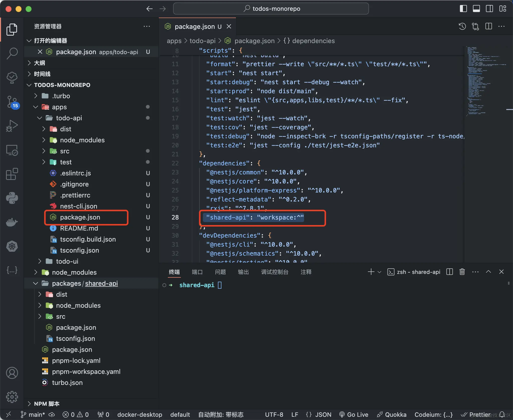Switch to the Debug Console tab (调试控制台)
513x420 pixels.
[x=275, y=272]
